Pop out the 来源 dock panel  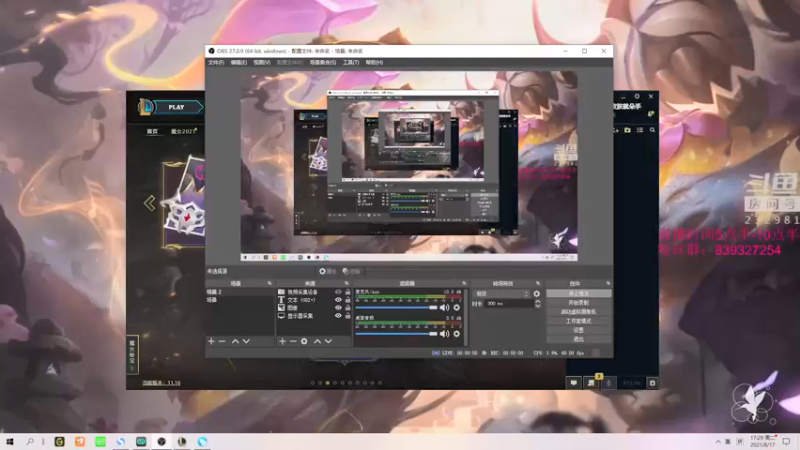tap(346, 283)
